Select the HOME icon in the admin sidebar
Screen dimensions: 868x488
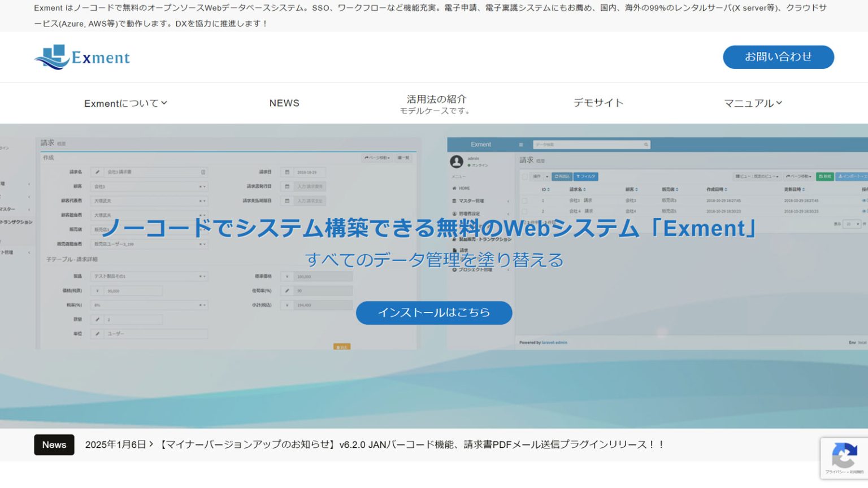(x=454, y=188)
